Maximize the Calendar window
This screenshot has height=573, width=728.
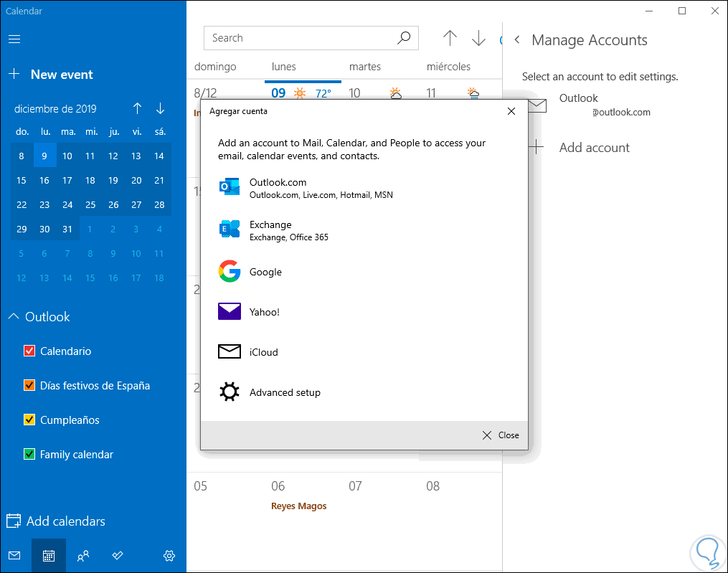[681, 11]
